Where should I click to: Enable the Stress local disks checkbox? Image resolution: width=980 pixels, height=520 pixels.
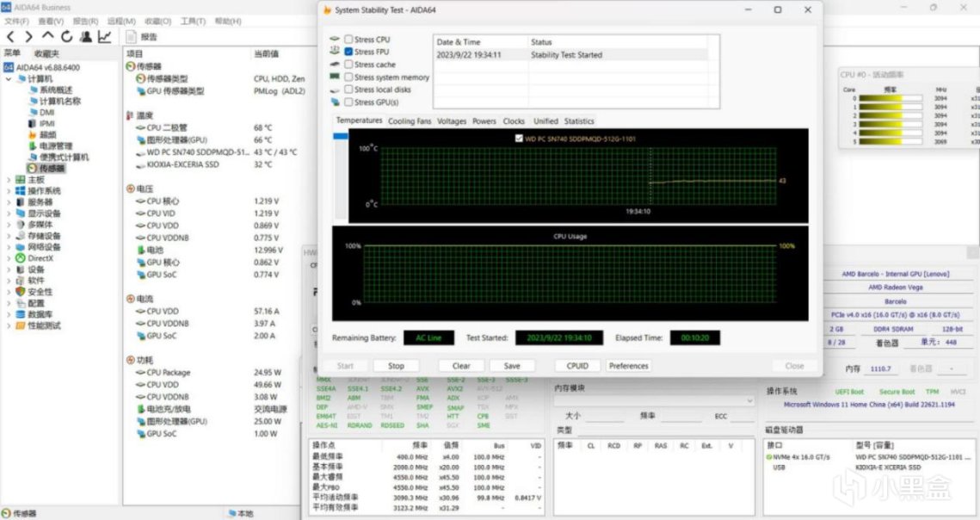point(348,90)
